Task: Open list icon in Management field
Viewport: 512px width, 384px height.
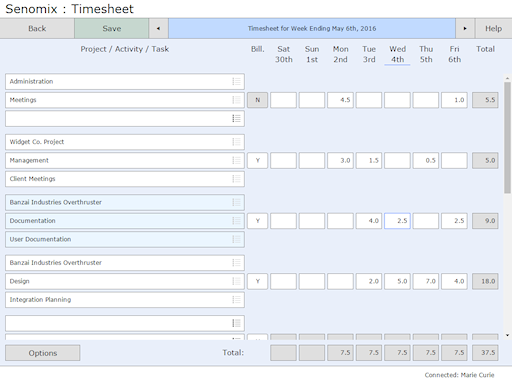Action: pyautogui.click(x=236, y=160)
